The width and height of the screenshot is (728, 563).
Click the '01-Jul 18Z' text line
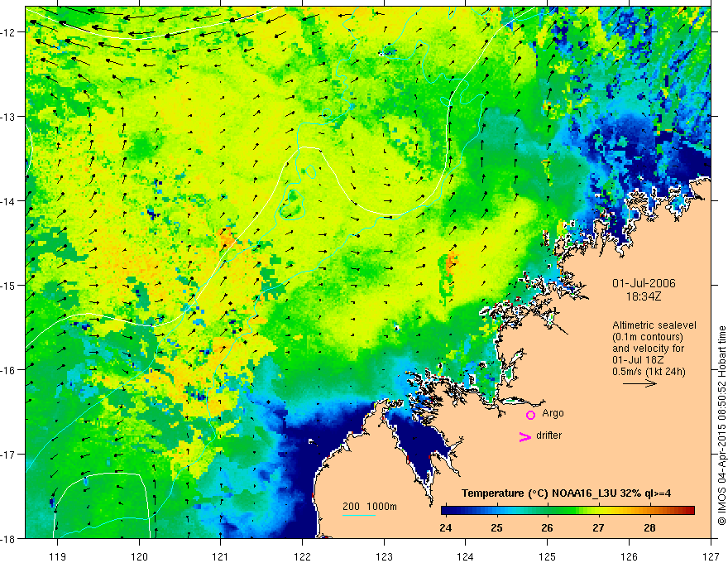(638, 360)
